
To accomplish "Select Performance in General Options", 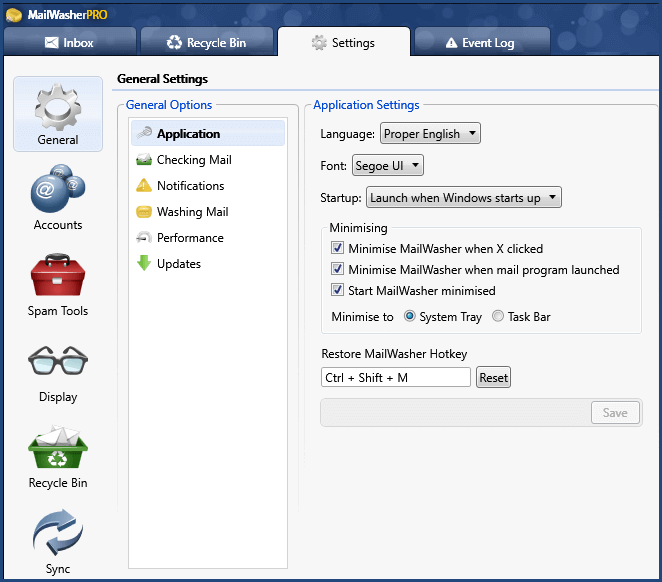I will pyautogui.click(x=208, y=238).
